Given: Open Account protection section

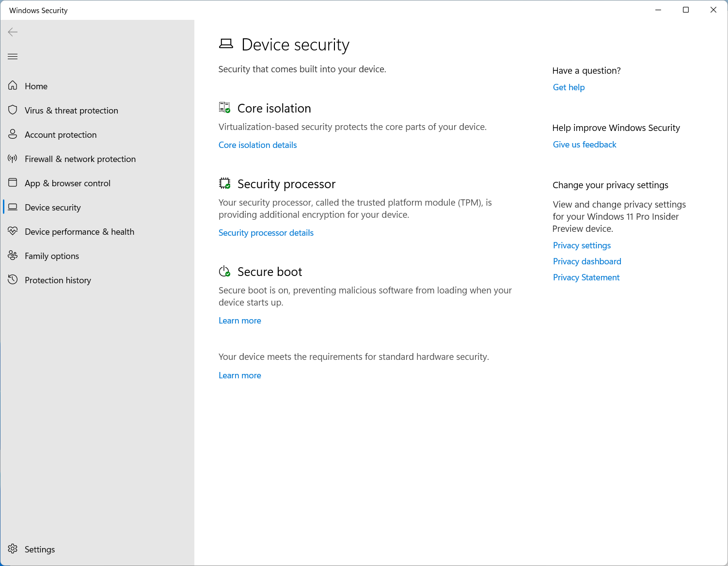Looking at the screenshot, I should (97, 134).
